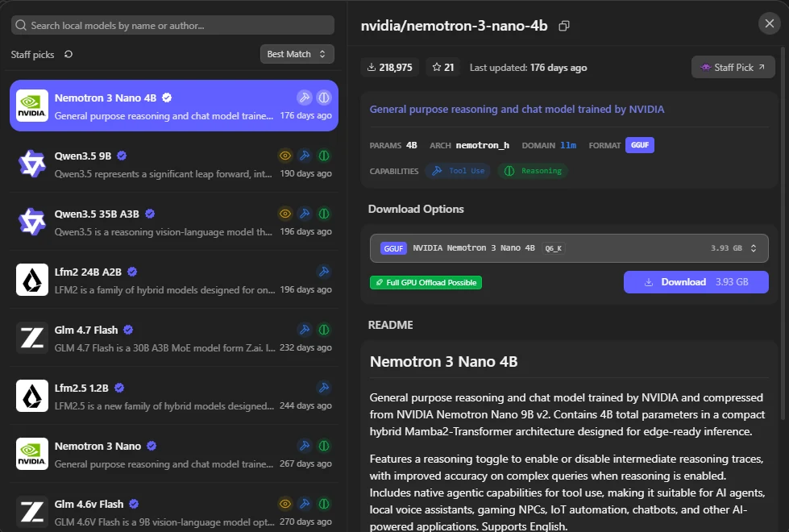Select the Qwen3.5 9B model

coord(174,164)
